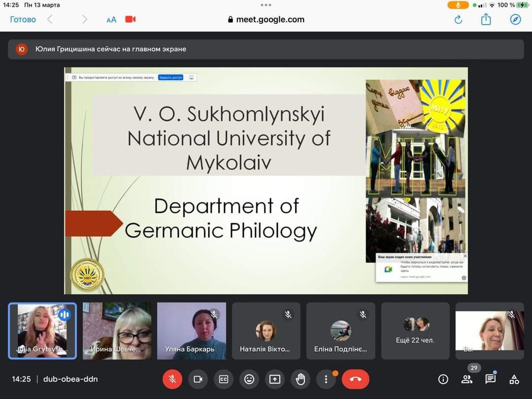Open meeting details info icon
Screen dimensions: 532x399
[443, 379]
